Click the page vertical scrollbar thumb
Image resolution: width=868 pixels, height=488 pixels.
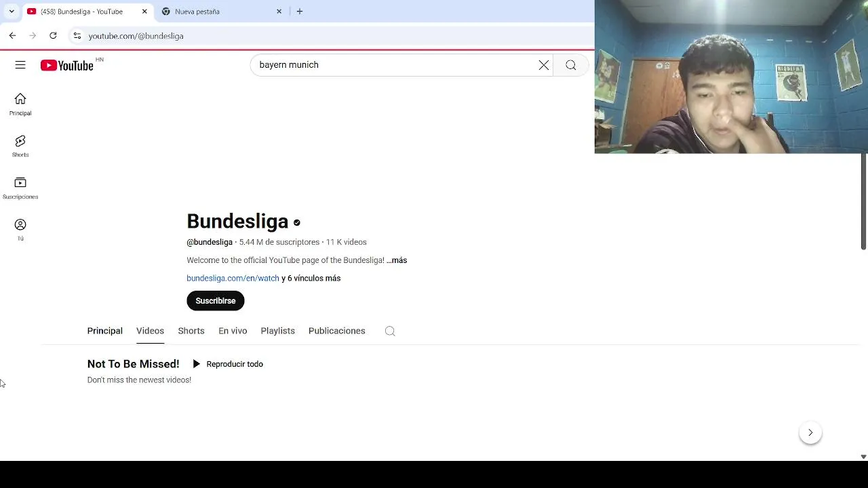click(863, 201)
